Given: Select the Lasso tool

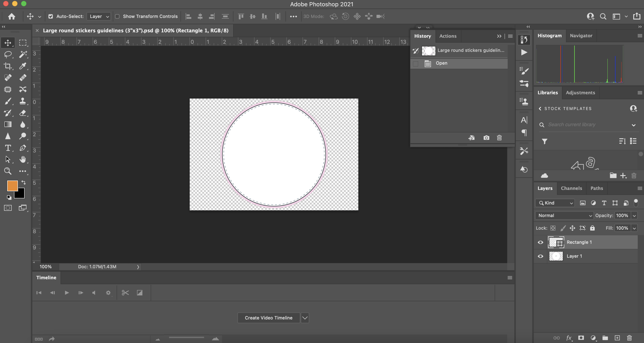Looking at the screenshot, I should point(8,54).
